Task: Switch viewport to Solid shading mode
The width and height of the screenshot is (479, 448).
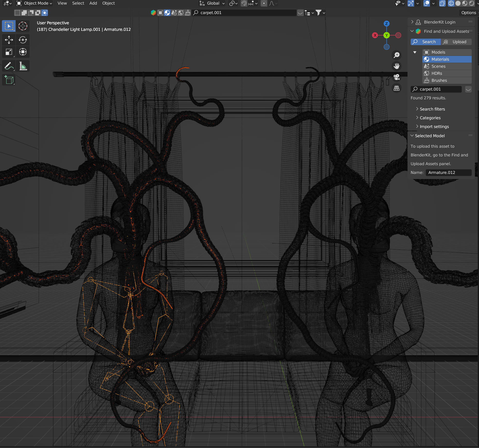Action: click(x=458, y=3)
